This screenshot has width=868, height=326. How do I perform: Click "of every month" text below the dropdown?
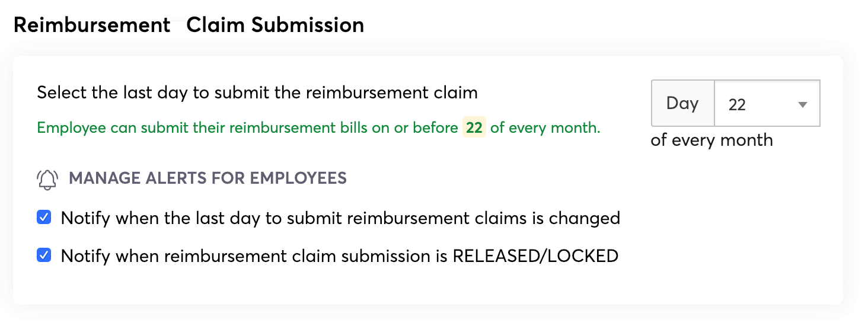(711, 140)
